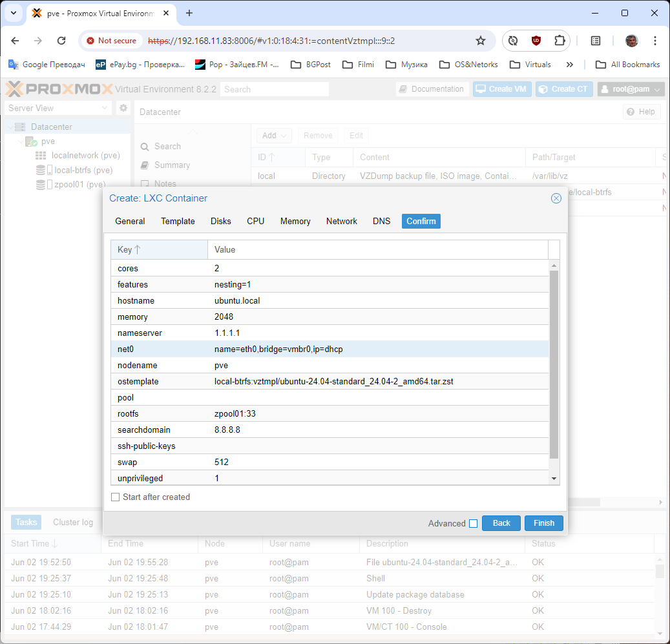This screenshot has width=670, height=644.
Task: Switch to the Cluster log tab
Action: 73,523
